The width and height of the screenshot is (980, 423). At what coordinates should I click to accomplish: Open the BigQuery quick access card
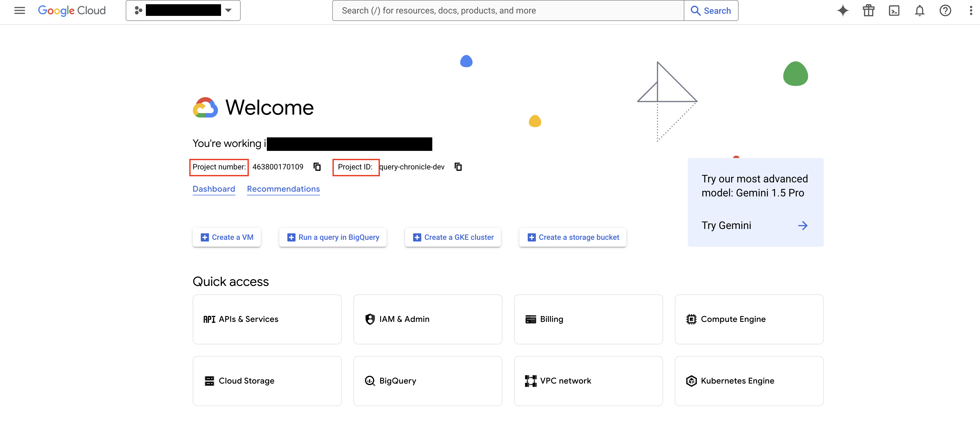[428, 381]
